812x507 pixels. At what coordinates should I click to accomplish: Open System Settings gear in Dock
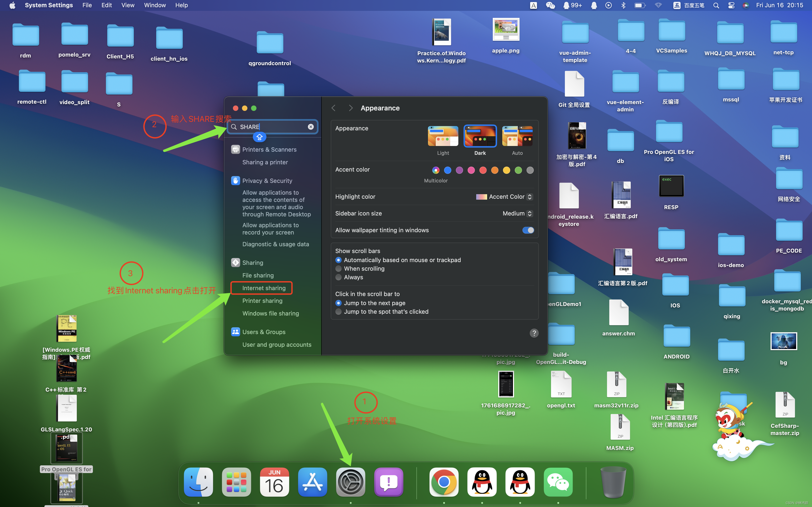tap(351, 482)
